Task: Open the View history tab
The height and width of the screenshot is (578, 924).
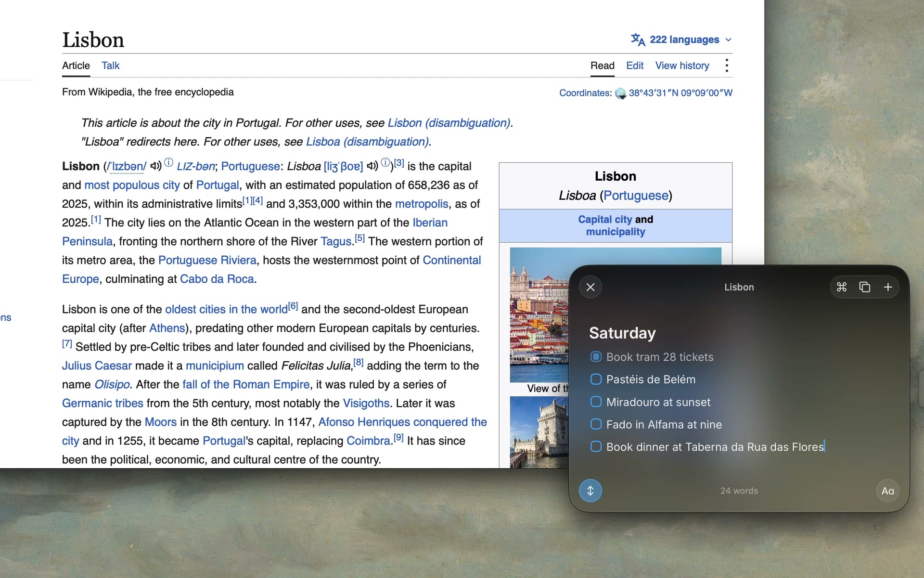Action: 682,66
